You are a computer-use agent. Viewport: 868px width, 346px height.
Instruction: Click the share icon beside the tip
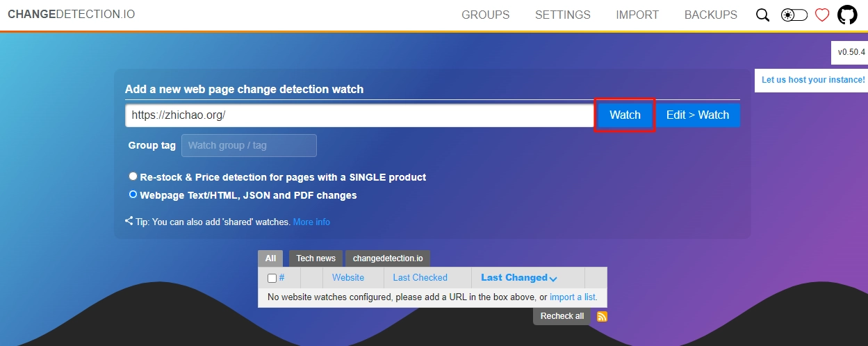pyautogui.click(x=129, y=221)
